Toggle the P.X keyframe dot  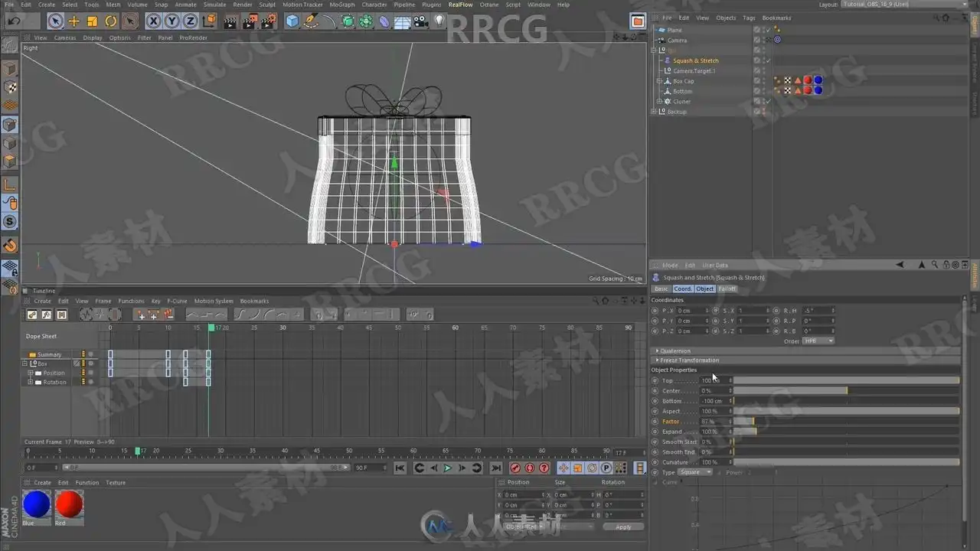coord(655,311)
